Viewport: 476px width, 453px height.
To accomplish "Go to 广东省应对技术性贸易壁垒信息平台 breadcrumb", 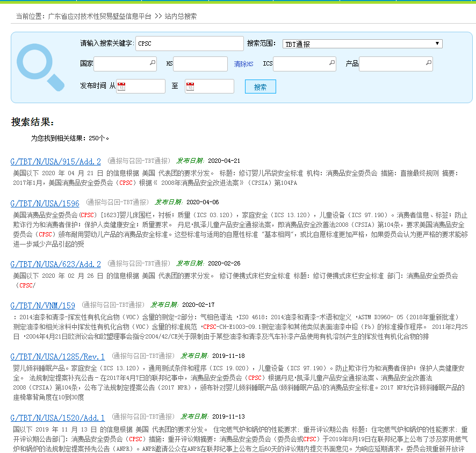I will tap(99, 16).
